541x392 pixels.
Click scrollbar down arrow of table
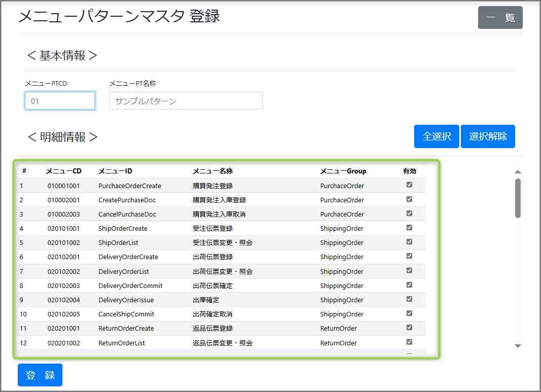click(x=518, y=346)
